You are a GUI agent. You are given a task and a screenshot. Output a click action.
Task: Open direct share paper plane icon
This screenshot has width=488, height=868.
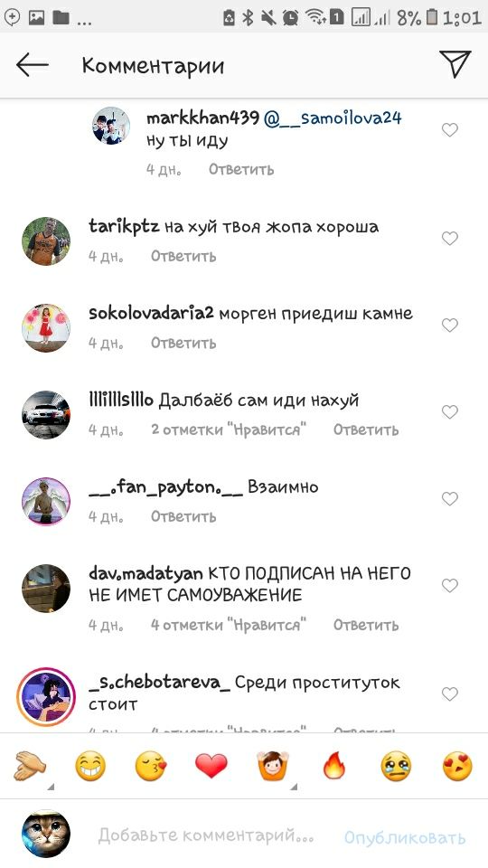pyautogui.click(x=455, y=64)
